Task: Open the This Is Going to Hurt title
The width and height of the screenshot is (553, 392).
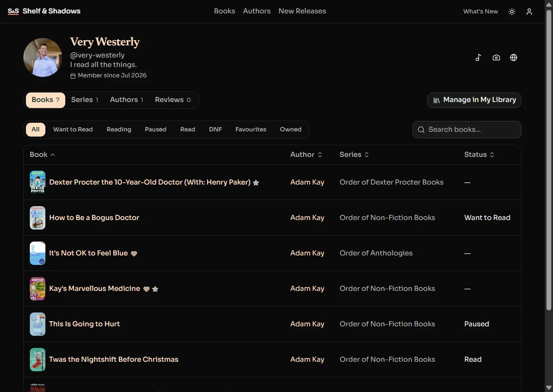Action: tap(84, 324)
